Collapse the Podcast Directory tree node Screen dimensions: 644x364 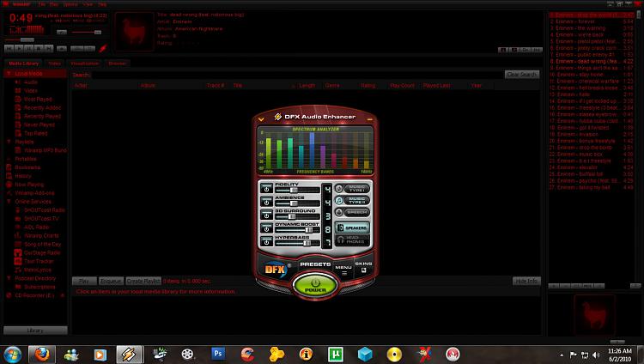pos(9,278)
